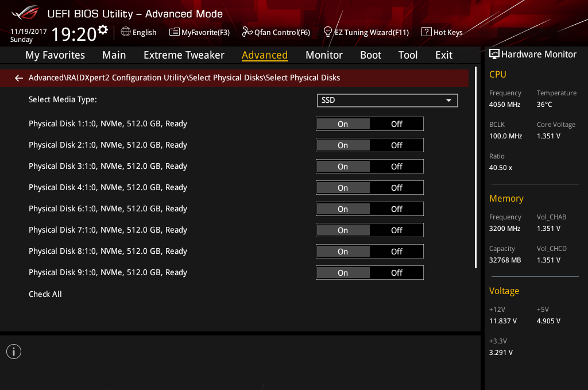Toggle Physical Disk 1:1:0 On/Off switch
The height and width of the screenshot is (390, 588).
[370, 123]
